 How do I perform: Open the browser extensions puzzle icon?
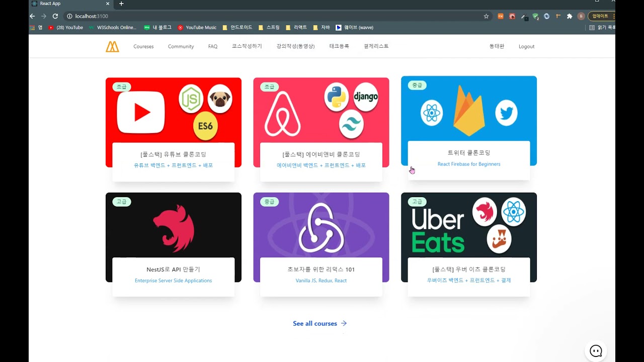click(570, 16)
